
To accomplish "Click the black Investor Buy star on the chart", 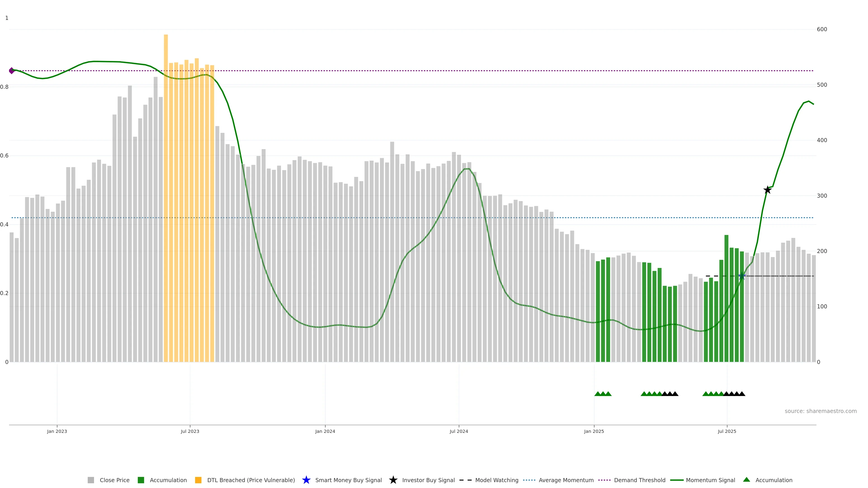I will [x=767, y=190].
